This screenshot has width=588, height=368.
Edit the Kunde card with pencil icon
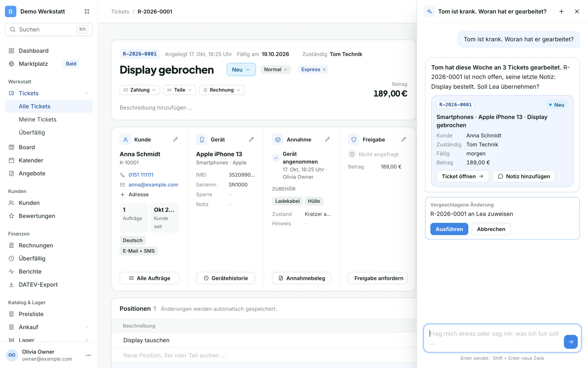click(175, 139)
